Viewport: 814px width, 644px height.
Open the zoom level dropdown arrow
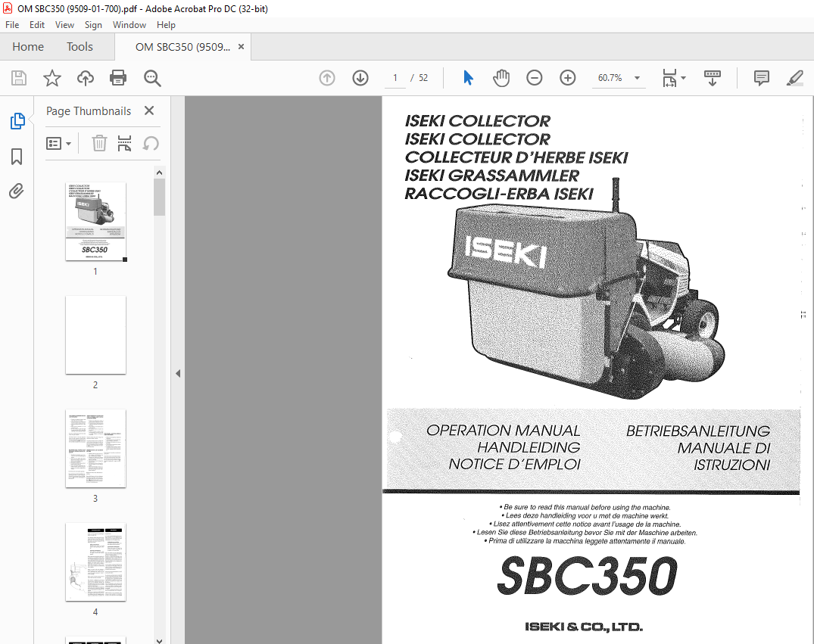(x=637, y=78)
